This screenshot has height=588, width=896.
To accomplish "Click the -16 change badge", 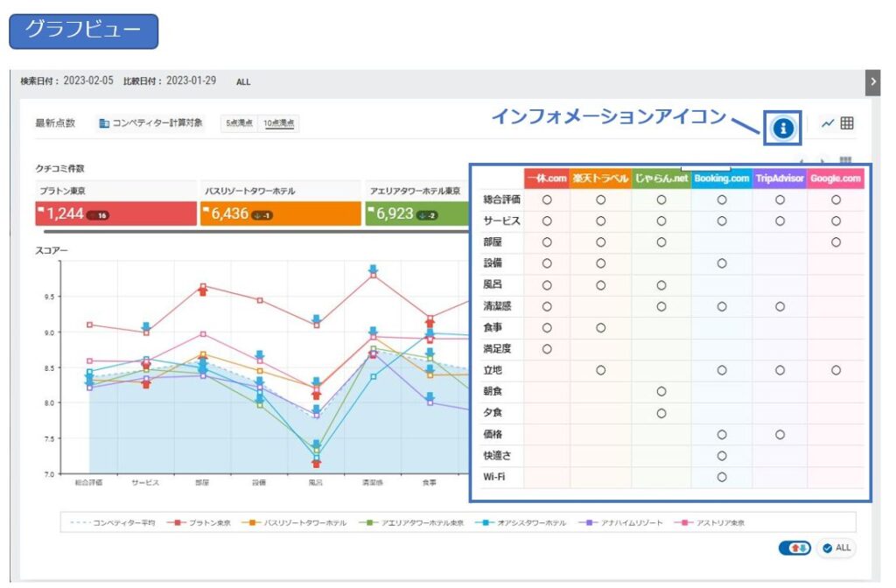I will click(x=97, y=215).
